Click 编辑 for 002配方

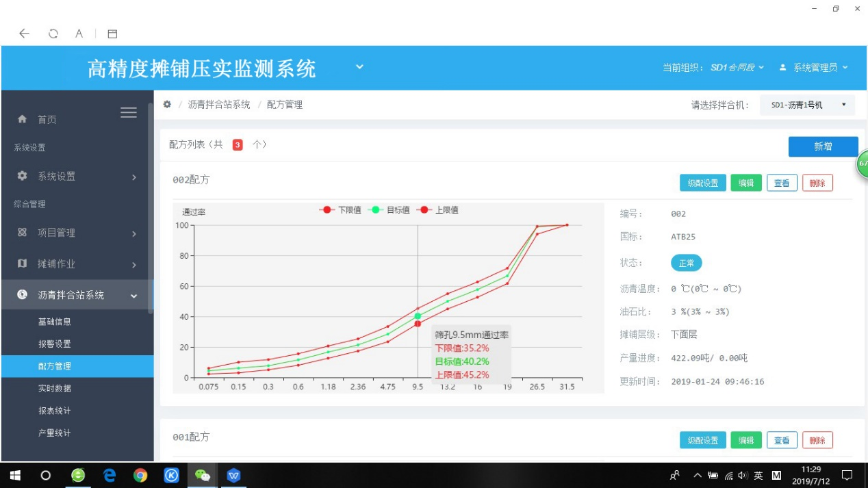746,183
